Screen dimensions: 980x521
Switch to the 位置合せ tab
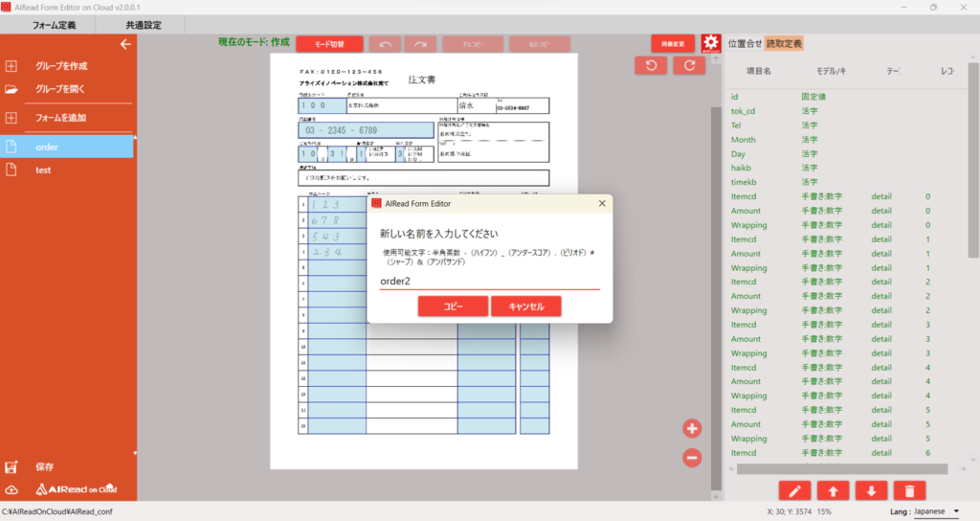point(745,43)
